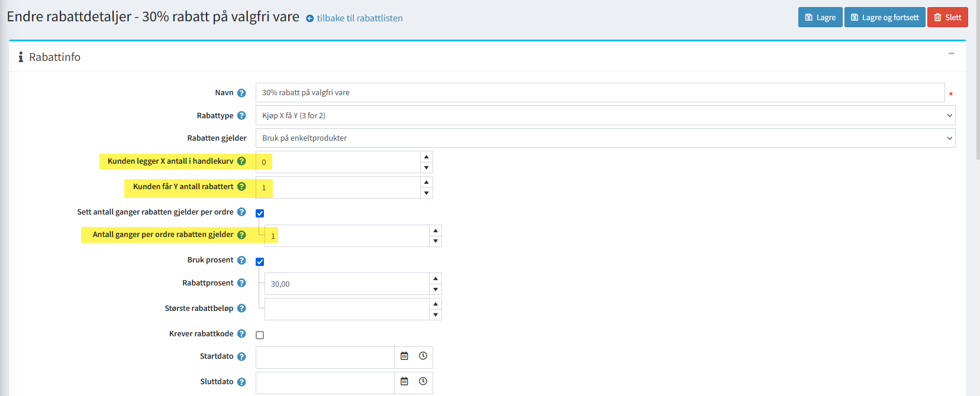
Task: Open calendar picker for Startdato
Action: point(404,356)
